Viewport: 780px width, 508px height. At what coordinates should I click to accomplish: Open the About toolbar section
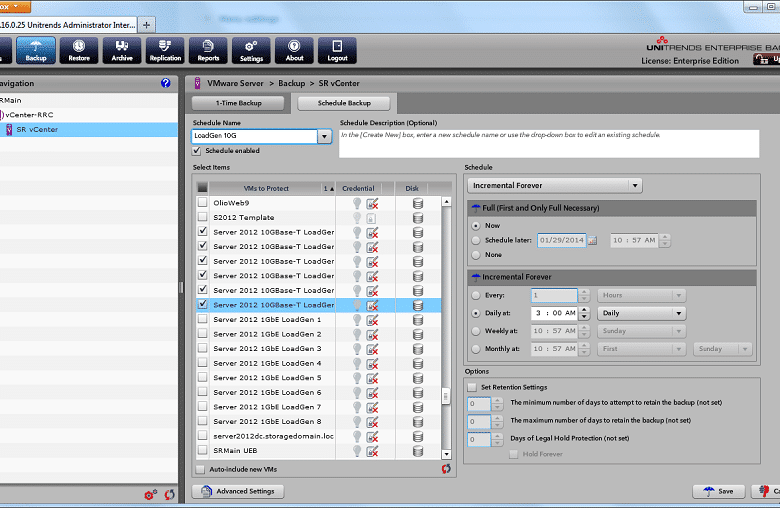tap(294, 50)
